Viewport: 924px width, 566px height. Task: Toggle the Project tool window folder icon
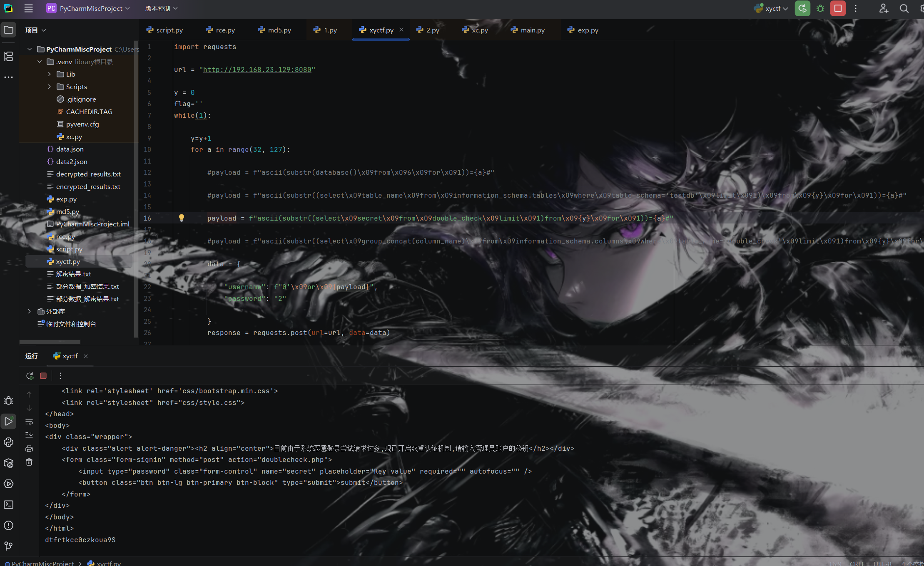(x=8, y=30)
